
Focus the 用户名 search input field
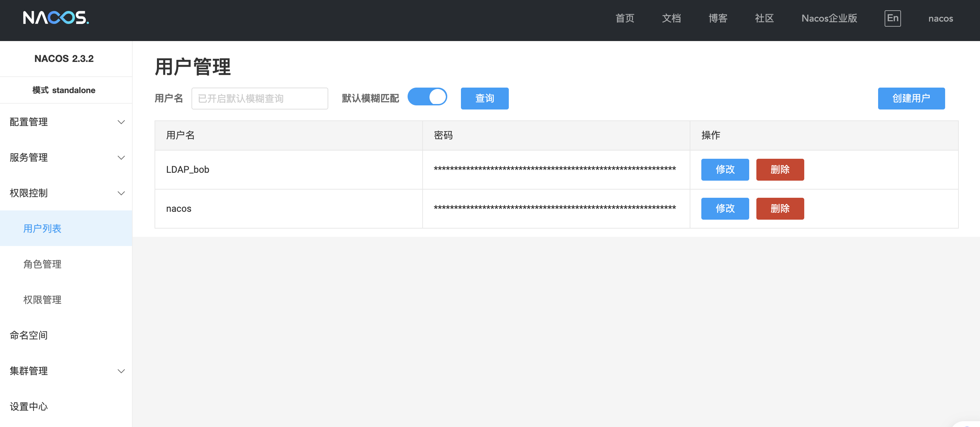coord(260,99)
